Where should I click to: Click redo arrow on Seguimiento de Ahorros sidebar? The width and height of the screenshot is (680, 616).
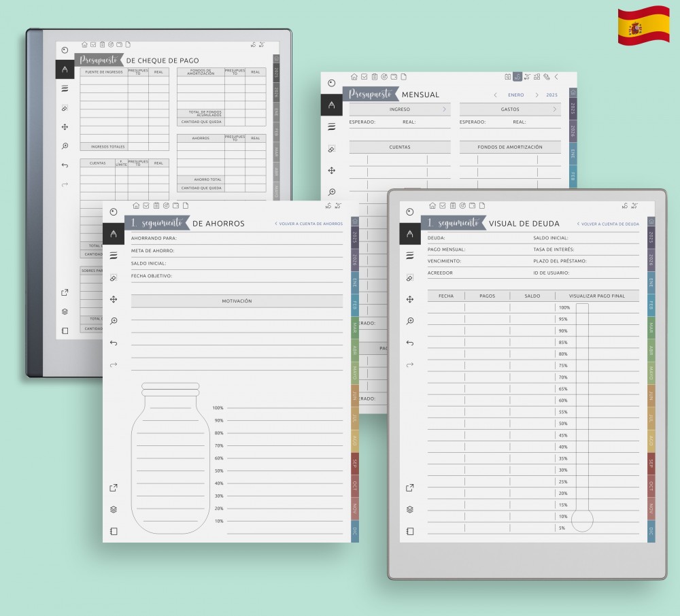click(x=114, y=364)
